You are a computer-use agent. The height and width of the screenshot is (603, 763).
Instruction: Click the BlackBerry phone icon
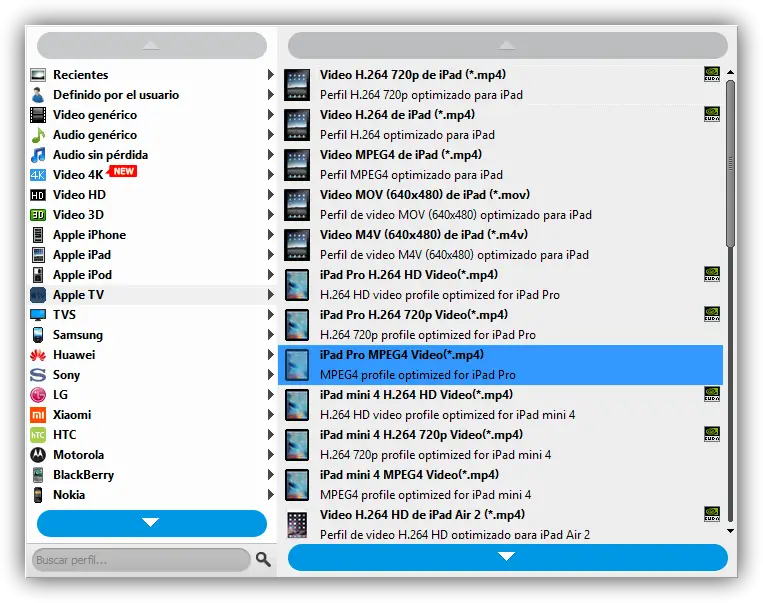click(x=38, y=475)
